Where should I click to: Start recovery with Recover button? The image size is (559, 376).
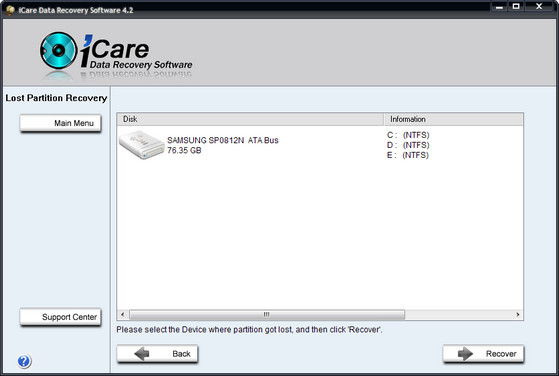(483, 354)
